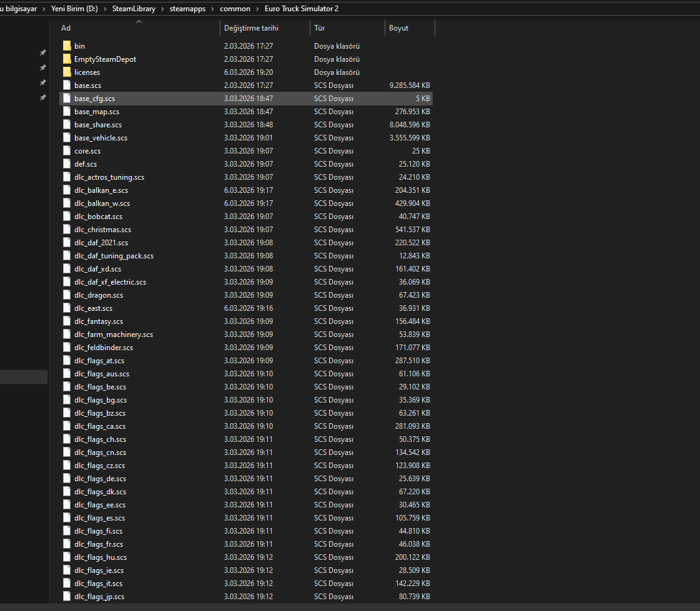This screenshot has width=700, height=611.
Task: Select the core.scs file icon
Action: tap(67, 151)
